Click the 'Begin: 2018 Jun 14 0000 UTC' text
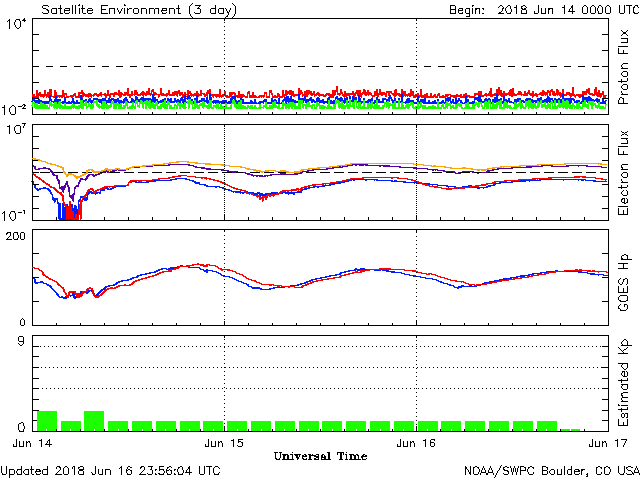This screenshot has height=480, width=640. [x=544, y=9]
